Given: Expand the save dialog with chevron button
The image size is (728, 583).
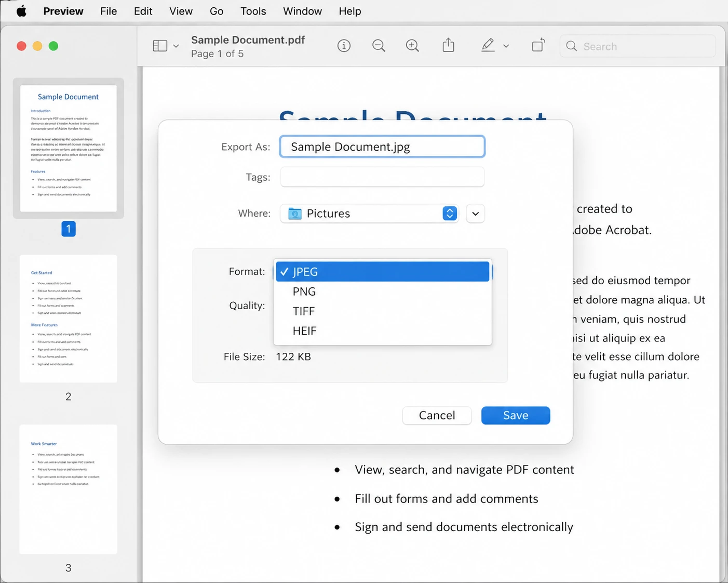Looking at the screenshot, I should click(x=475, y=214).
